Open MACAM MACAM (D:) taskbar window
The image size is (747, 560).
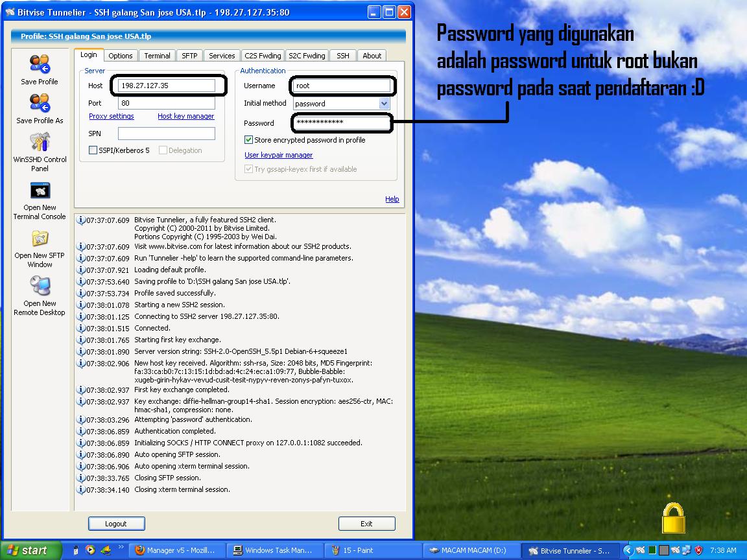point(471,550)
